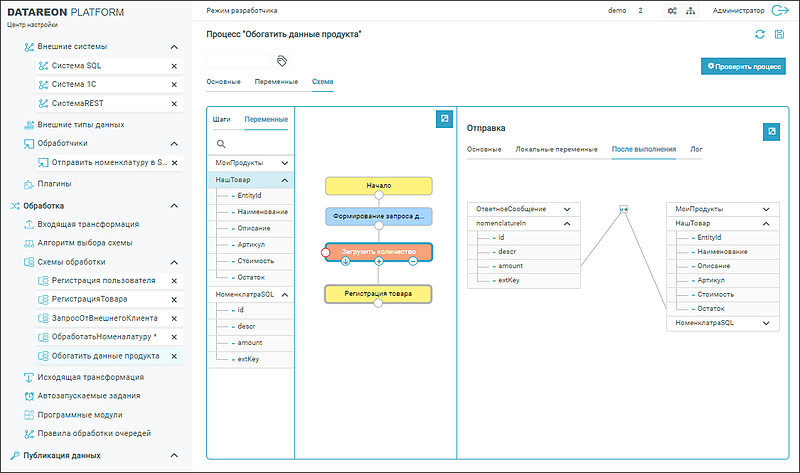Close the Система 1С item
800x473 pixels.
point(174,85)
